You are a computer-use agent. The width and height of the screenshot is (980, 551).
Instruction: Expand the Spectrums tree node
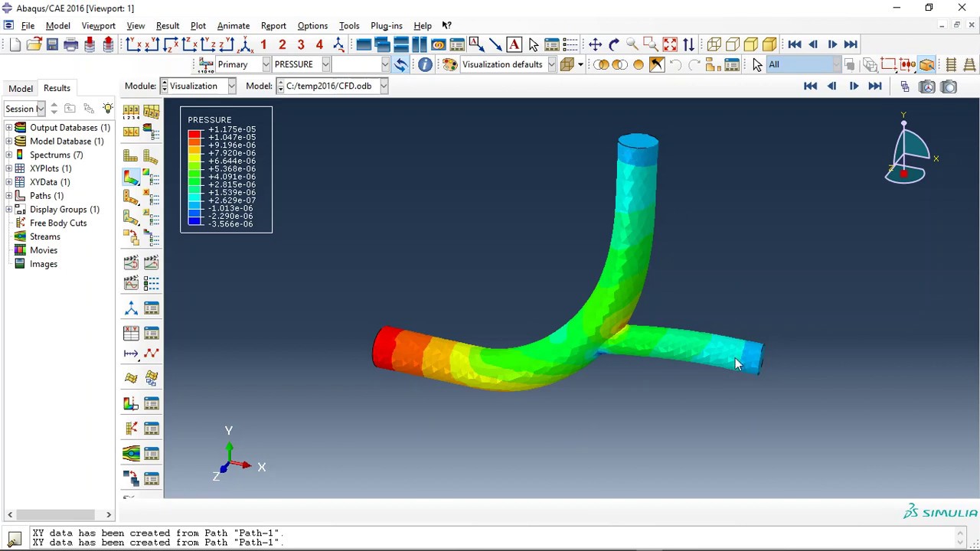(9, 155)
